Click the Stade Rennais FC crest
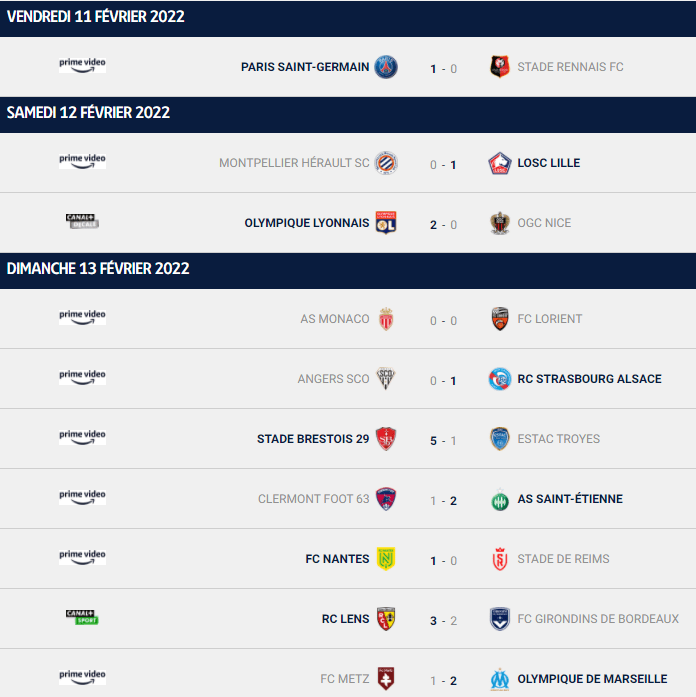 coord(500,67)
